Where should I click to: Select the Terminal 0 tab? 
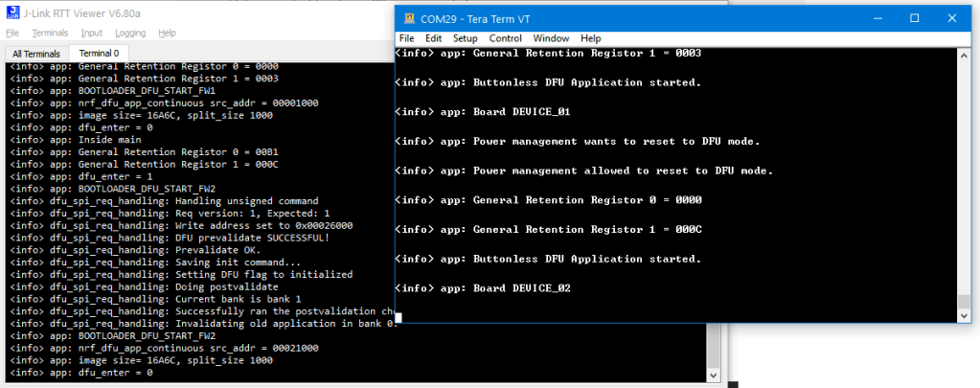pyautogui.click(x=99, y=53)
